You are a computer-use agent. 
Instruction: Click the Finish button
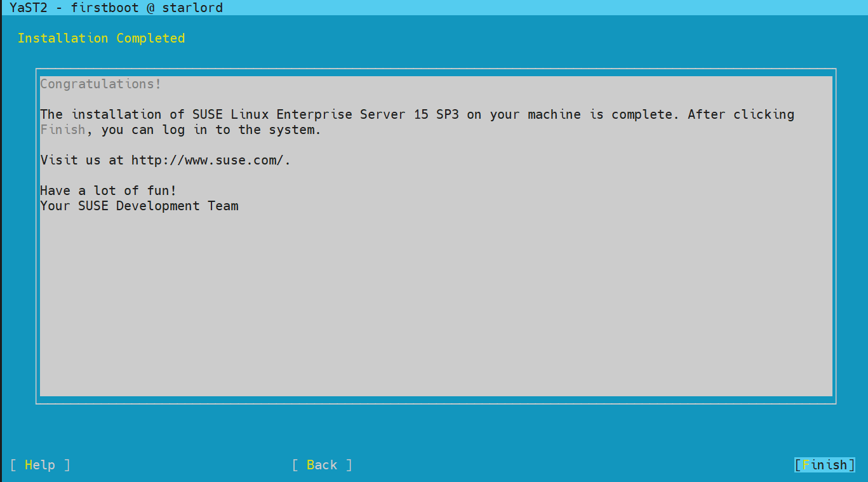[x=825, y=465]
